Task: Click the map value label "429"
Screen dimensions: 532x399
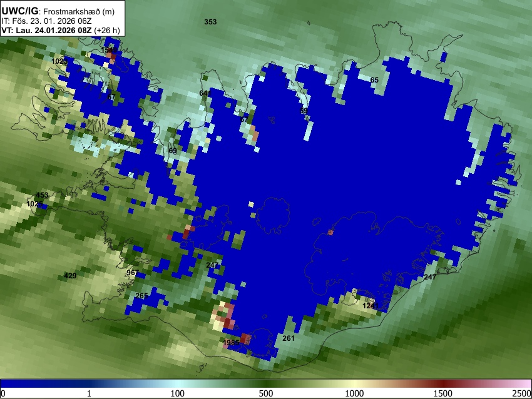Action: click(70, 276)
